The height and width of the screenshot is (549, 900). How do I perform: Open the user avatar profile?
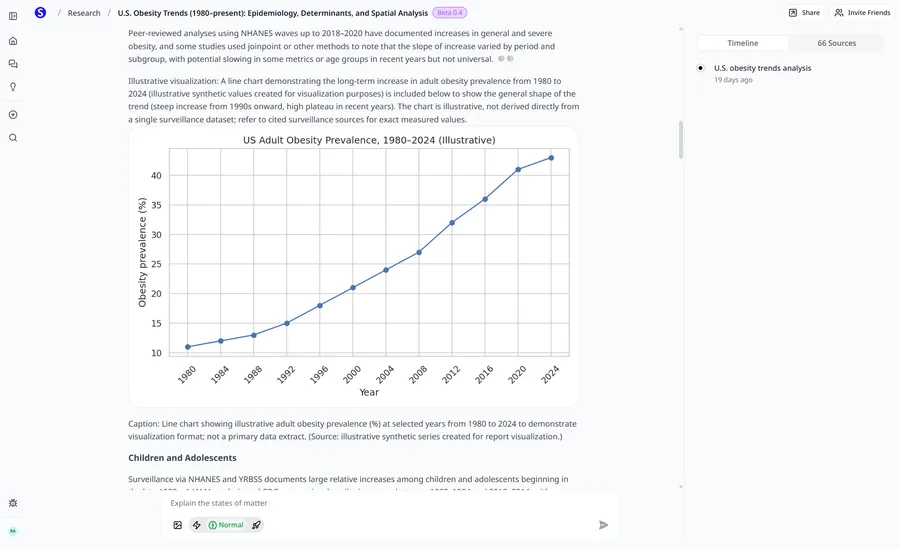pos(13,531)
